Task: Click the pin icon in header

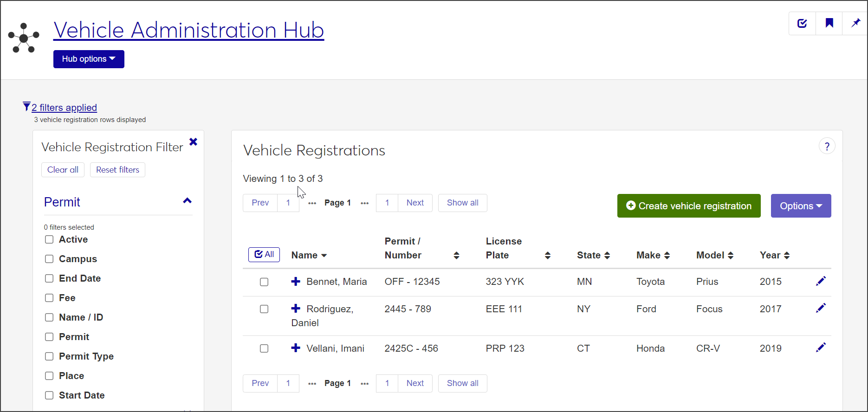Action: point(855,23)
